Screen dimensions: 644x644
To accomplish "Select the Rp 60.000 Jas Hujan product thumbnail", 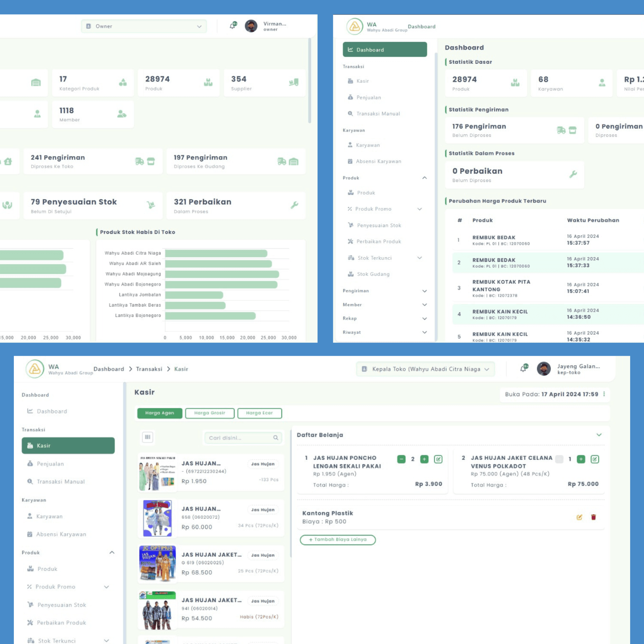I will [x=157, y=518].
